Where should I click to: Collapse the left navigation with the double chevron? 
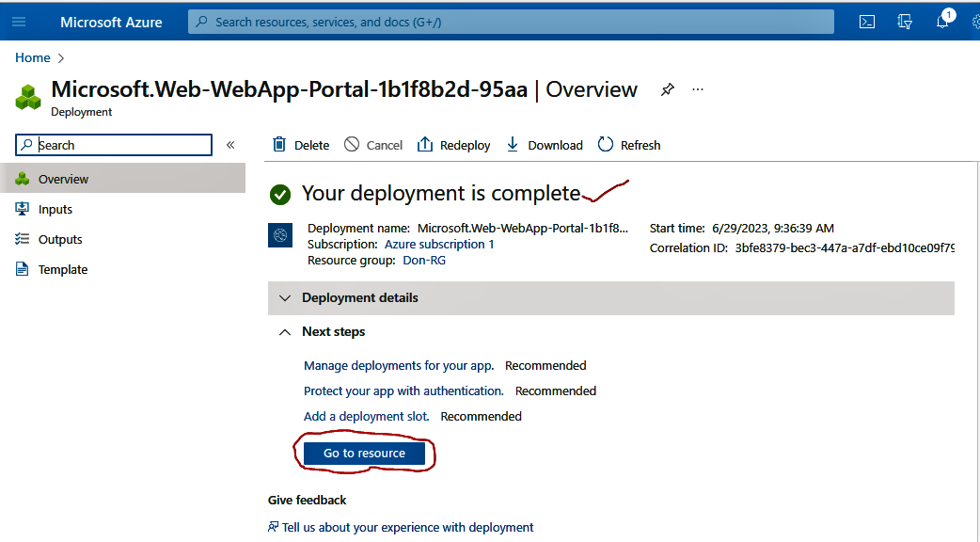pos(230,145)
